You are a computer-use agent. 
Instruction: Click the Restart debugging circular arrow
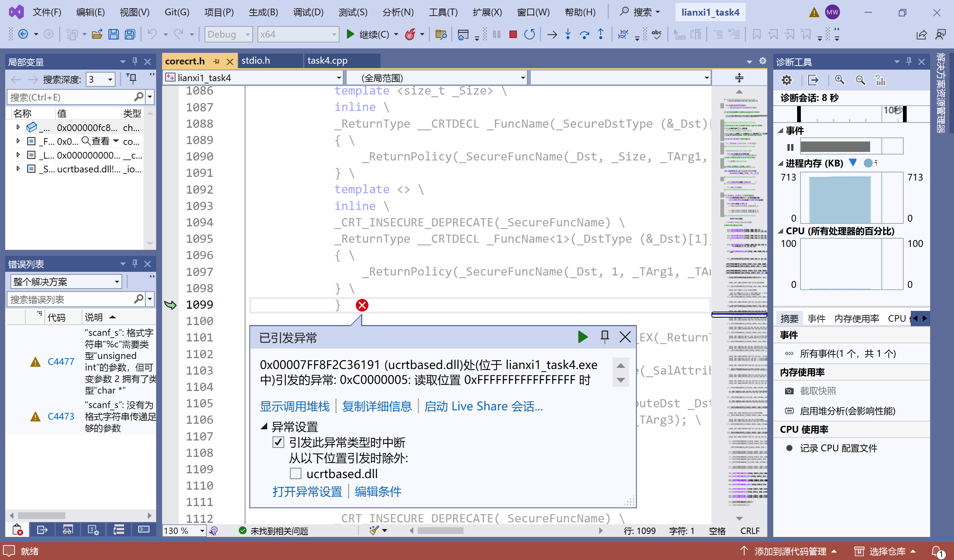coord(529,34)
